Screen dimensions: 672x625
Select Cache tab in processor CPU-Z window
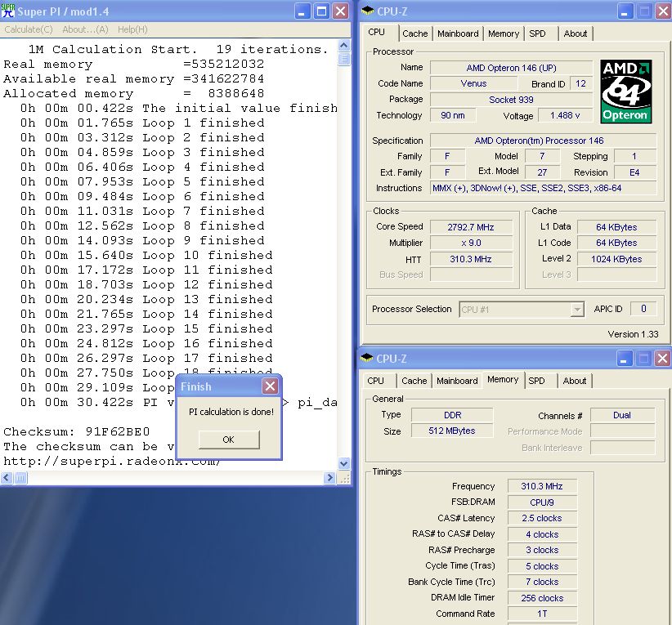click(415, 33)
